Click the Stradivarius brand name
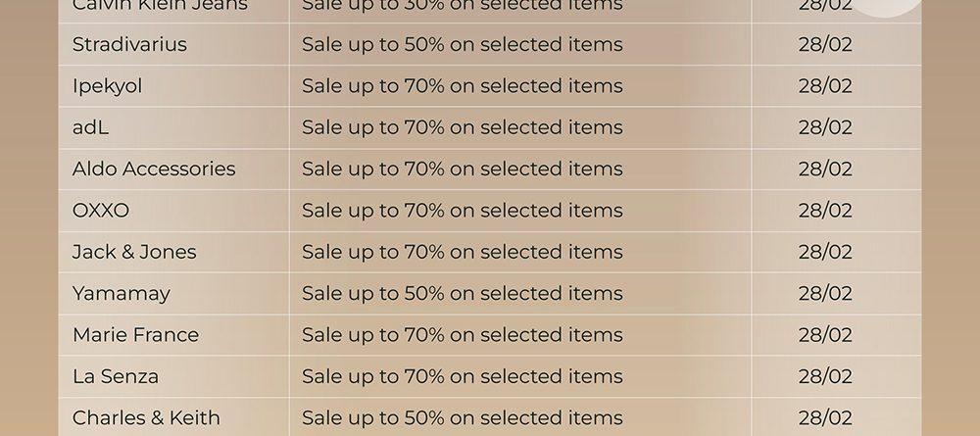This screenshot has height=436, width=980. [x=129, y=44]
